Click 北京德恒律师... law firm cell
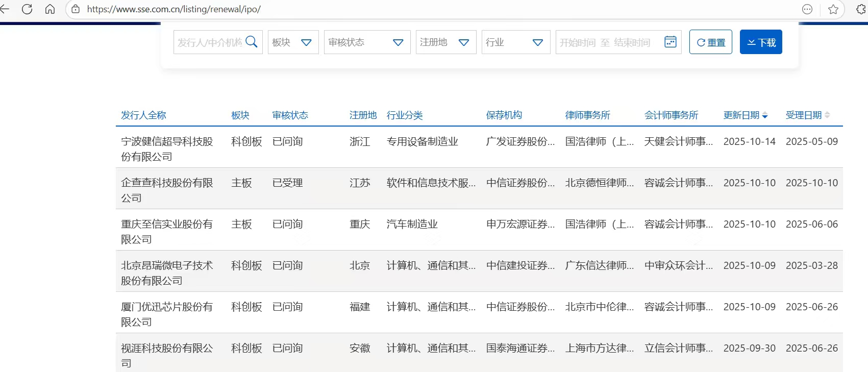Image resolution: width=868 pixels, height=372 pixels. (x=600, y=183)
